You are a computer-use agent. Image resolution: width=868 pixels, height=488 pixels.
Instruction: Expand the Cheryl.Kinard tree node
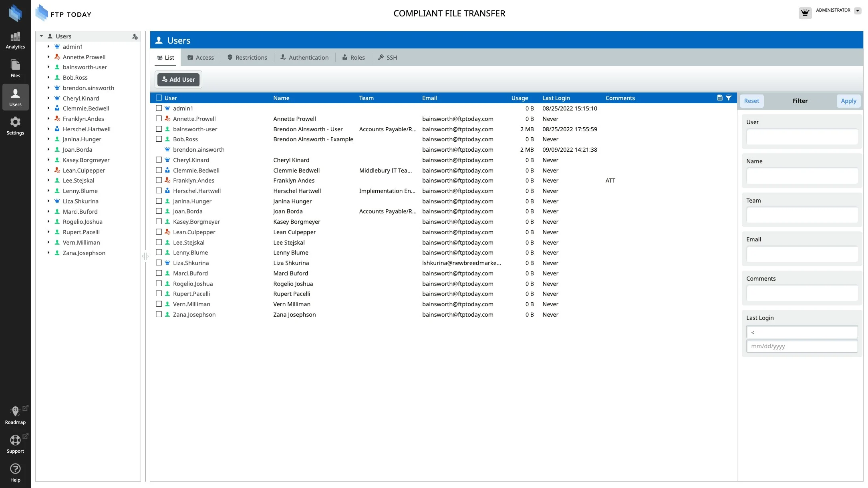48,98
